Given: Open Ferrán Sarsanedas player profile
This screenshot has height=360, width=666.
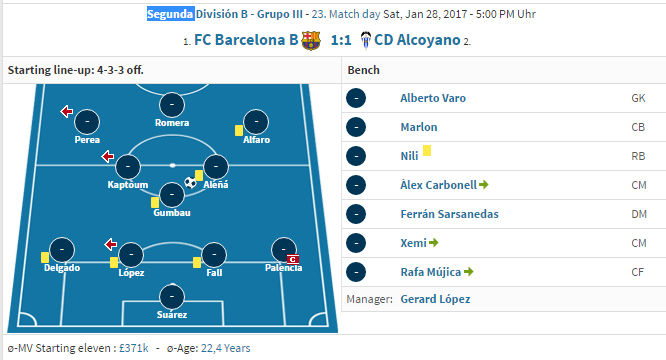Looking at the screenshot, I should (449, 214).
